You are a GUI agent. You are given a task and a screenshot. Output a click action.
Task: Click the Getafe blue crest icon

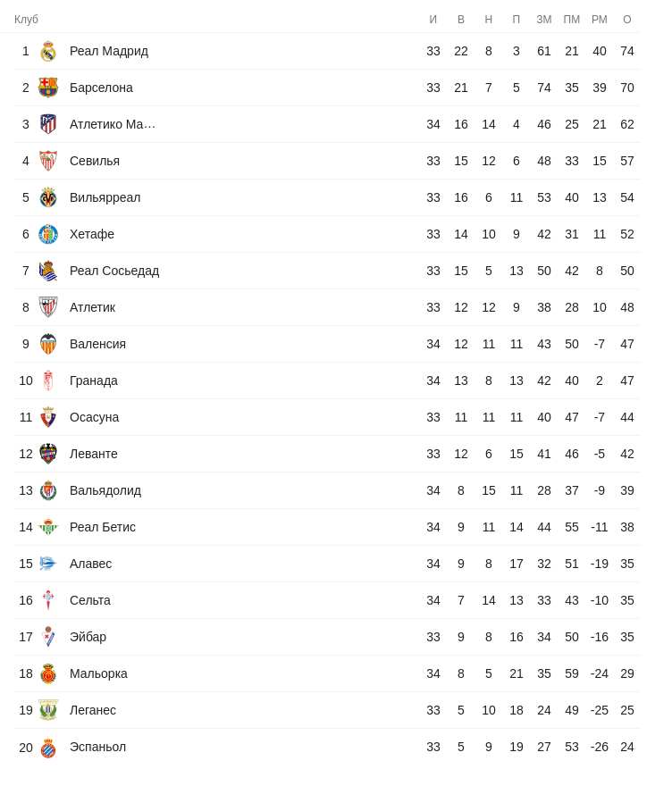pyautogui.click(x=48, y=234)
